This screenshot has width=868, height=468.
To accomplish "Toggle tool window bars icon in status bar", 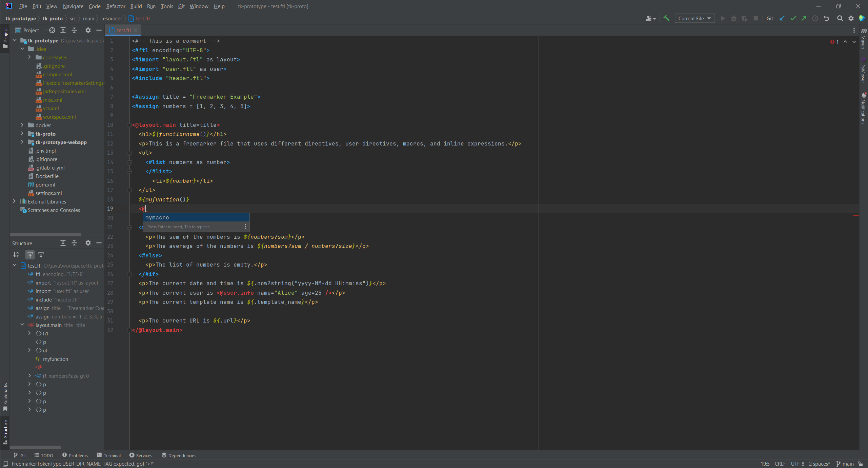I will (5, 464).
